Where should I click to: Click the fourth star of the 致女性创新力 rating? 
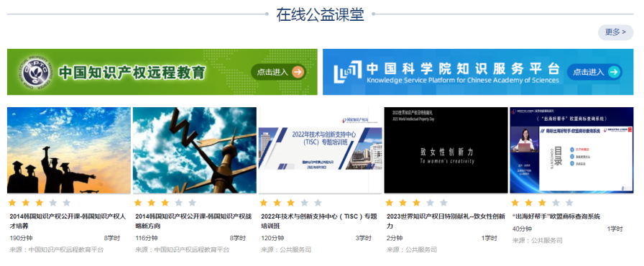[x=430, y=203]
